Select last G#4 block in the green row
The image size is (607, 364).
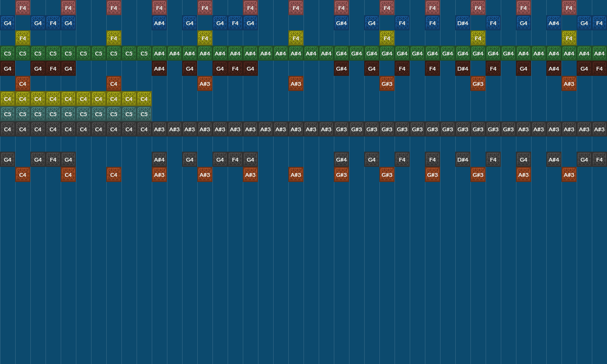click(508, 53)
